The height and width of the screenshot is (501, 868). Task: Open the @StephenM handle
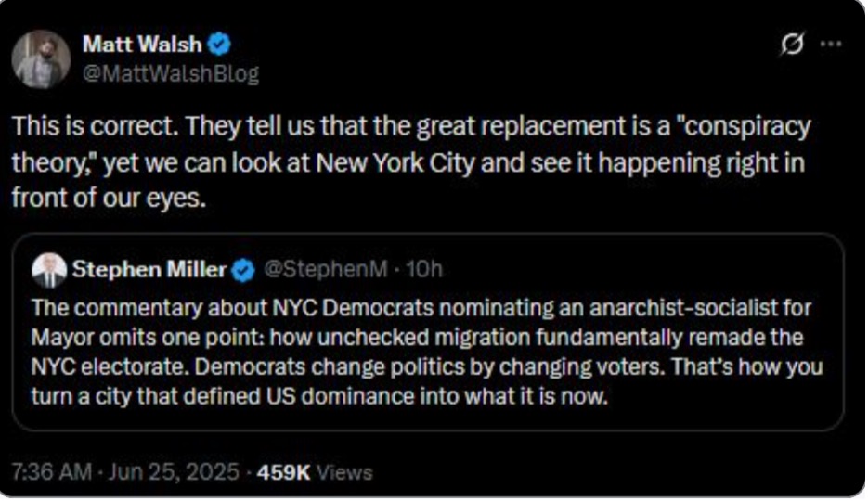pyautogui.click(x=326, y=270)
